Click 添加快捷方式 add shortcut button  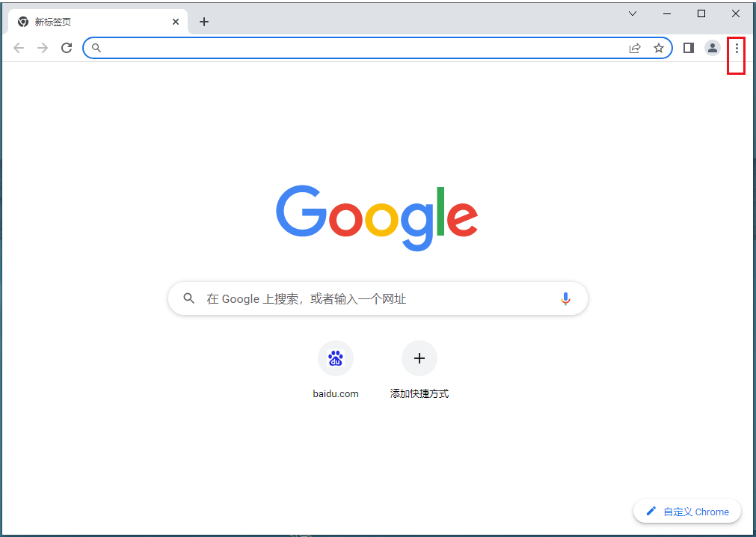coord(420,369)
